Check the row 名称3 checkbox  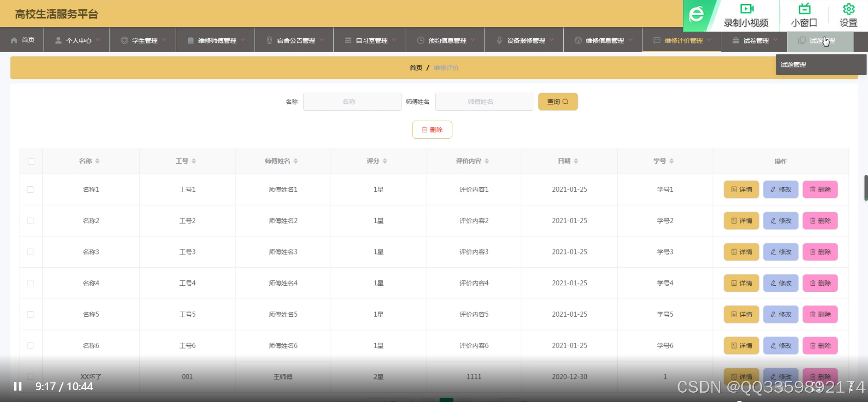(x=30, y=252)
